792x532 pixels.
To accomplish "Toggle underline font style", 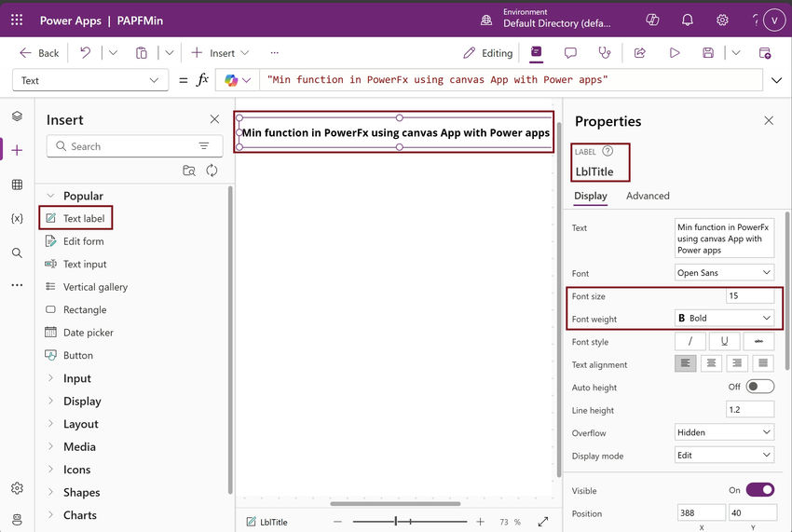I will coord(724,341).
